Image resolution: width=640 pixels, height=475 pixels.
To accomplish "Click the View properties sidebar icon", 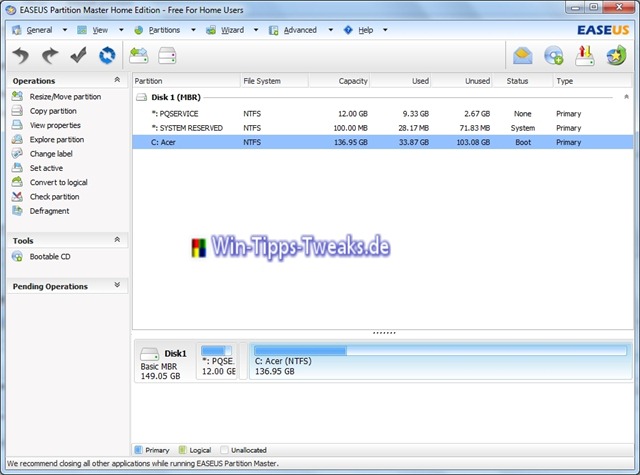I will [17, 125].
